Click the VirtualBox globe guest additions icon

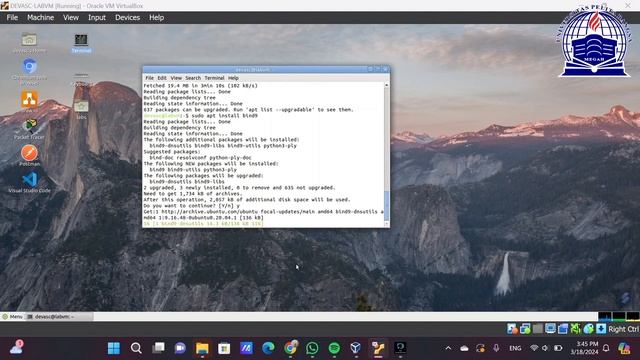click(588, 329)
